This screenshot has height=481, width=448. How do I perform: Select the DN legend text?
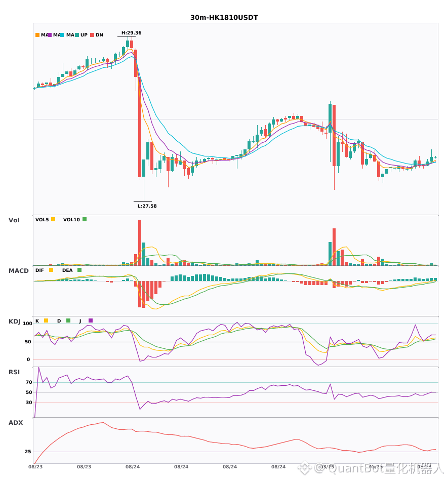[99, 35]
